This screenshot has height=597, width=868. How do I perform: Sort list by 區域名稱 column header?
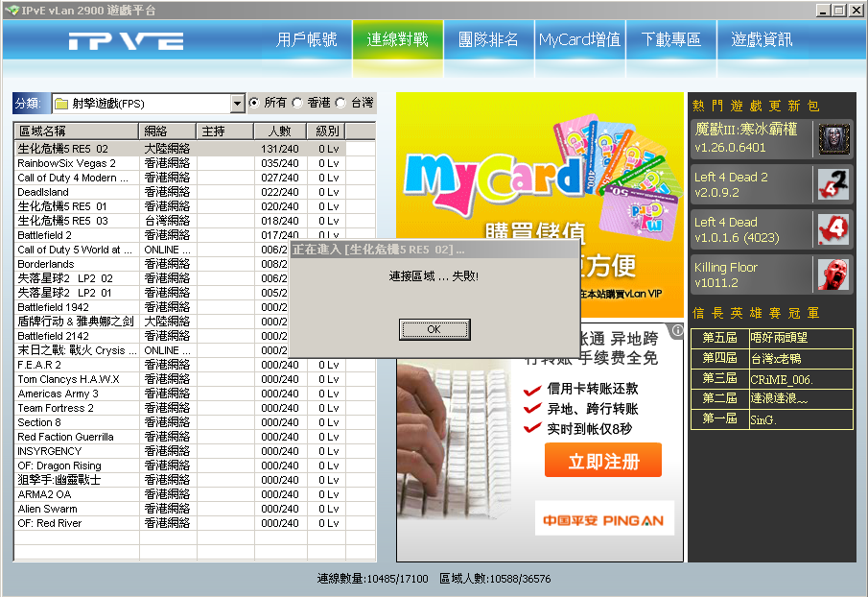pos(77,131)
